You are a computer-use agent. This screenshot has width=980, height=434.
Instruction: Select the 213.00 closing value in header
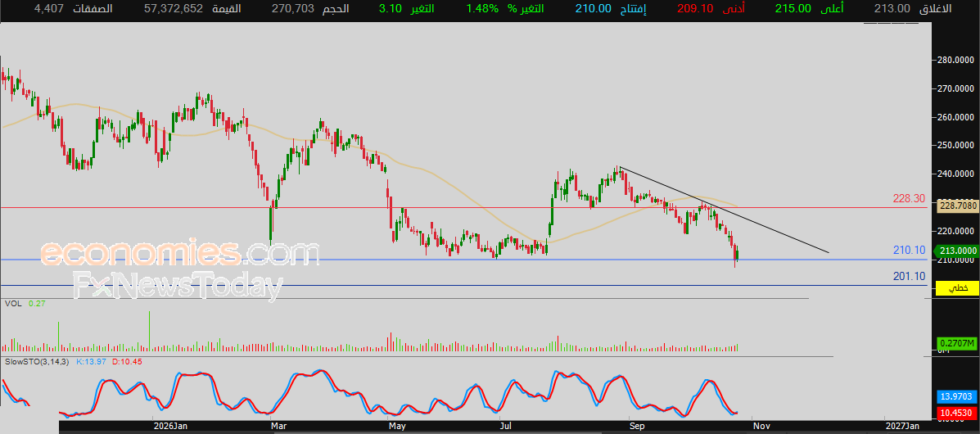pyautogui.click(x=892, y=9)
